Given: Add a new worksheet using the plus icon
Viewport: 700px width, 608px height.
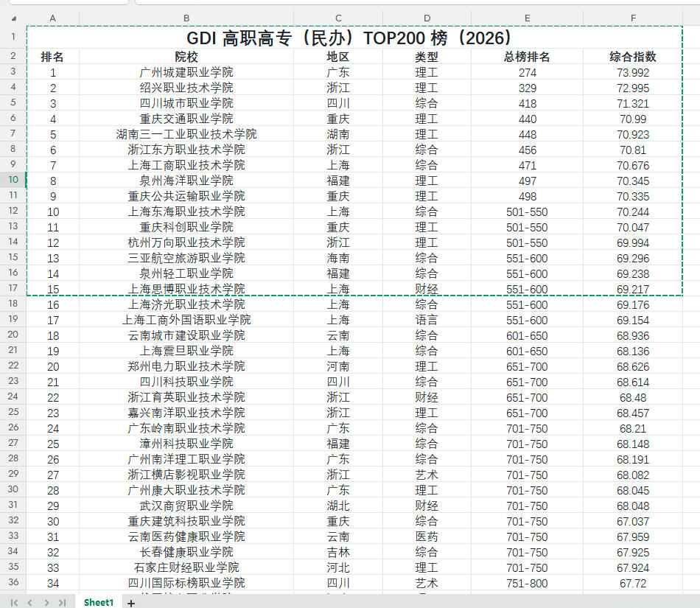Looking at the screenshot, I should coord(130,602).
